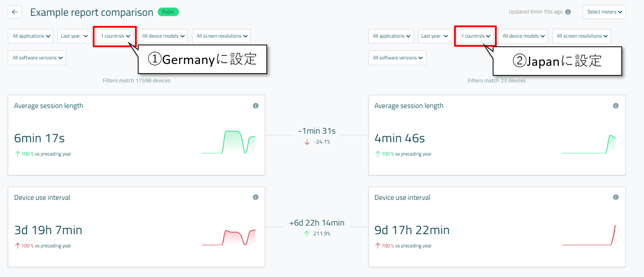The image size is (644, 277).
Task: Open left Last year period dropdown
Action: (75, 36)
